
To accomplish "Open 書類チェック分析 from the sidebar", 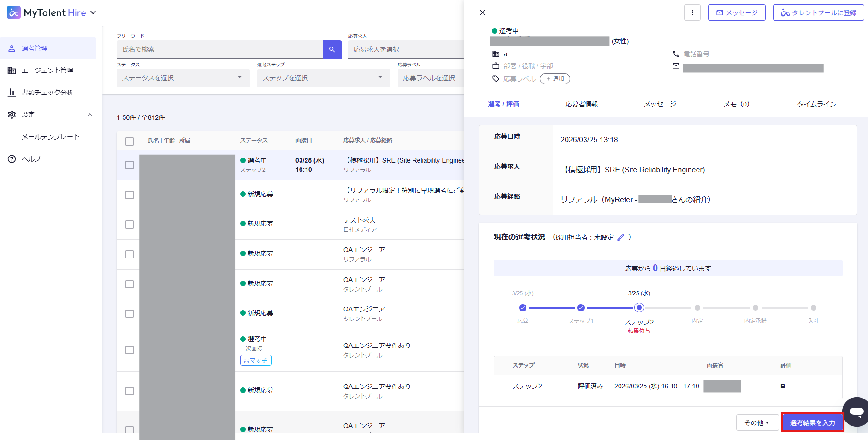I will point(47,93).
